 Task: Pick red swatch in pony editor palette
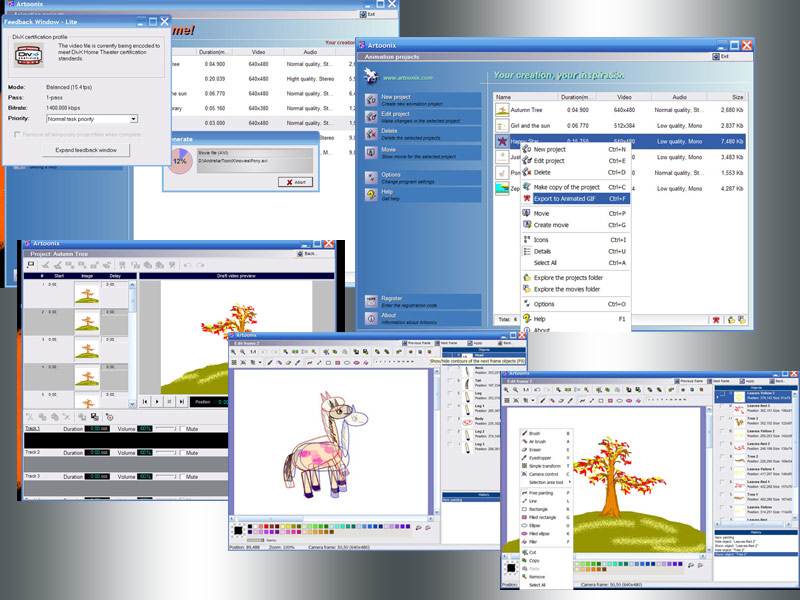(266, 526)
